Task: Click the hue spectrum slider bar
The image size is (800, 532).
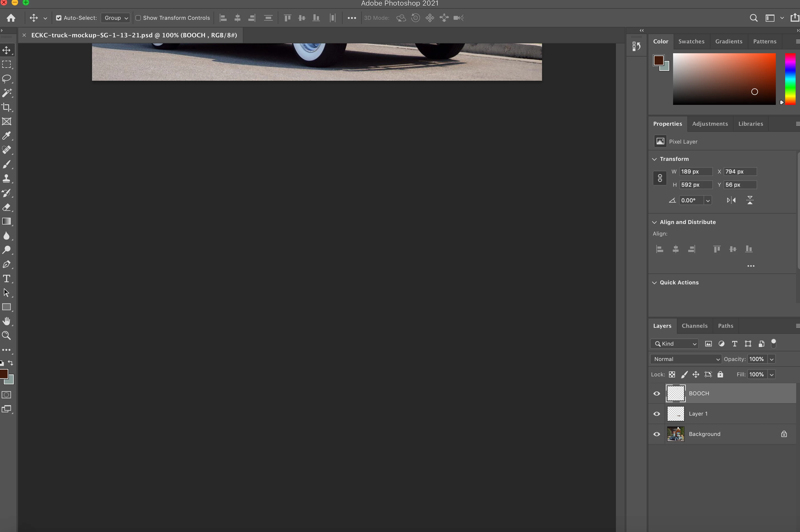Action: coord(790,79)
